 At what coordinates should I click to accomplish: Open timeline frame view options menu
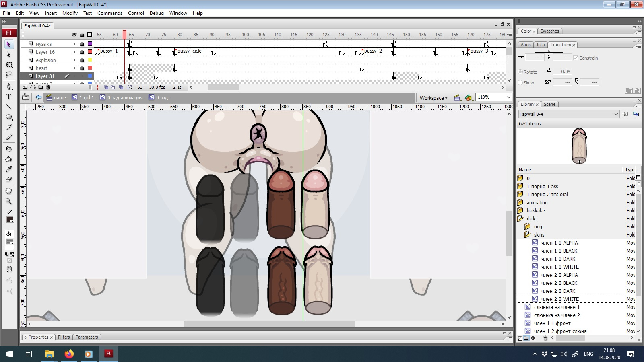509,35
